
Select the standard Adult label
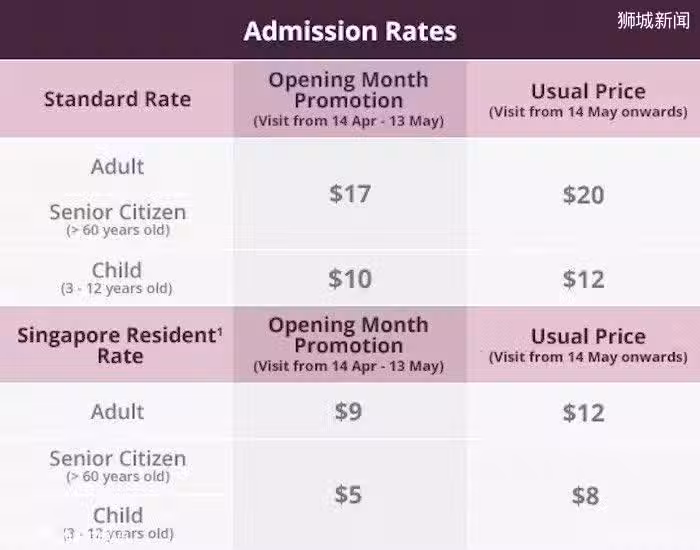pos(117,167)
